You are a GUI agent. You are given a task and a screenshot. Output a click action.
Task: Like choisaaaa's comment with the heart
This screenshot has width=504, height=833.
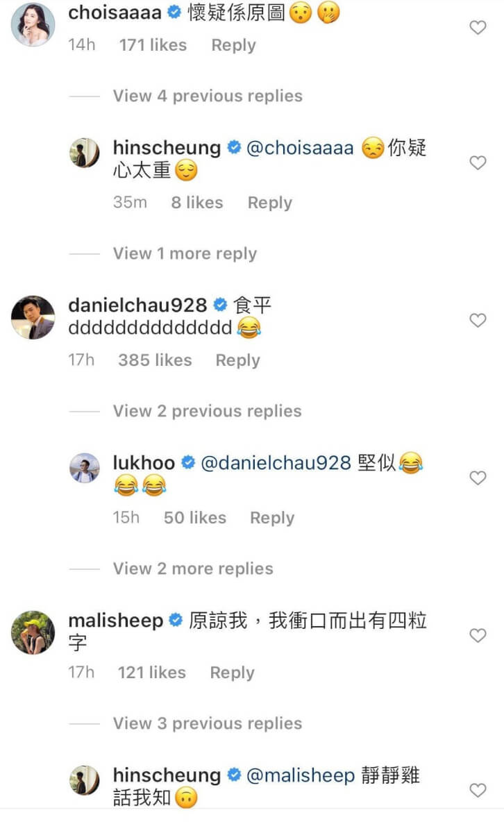coord(478,28)
